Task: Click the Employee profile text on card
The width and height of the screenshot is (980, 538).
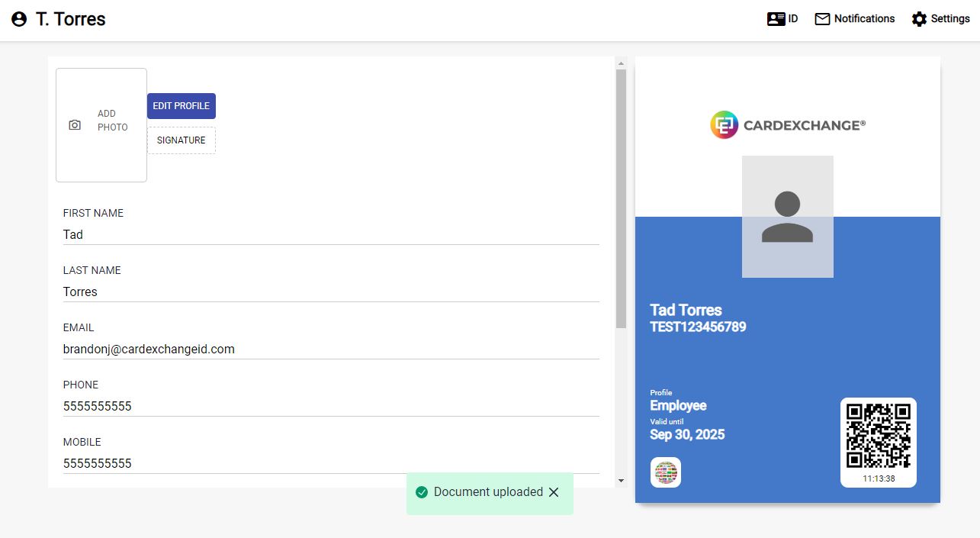Action: coord(678,406)
